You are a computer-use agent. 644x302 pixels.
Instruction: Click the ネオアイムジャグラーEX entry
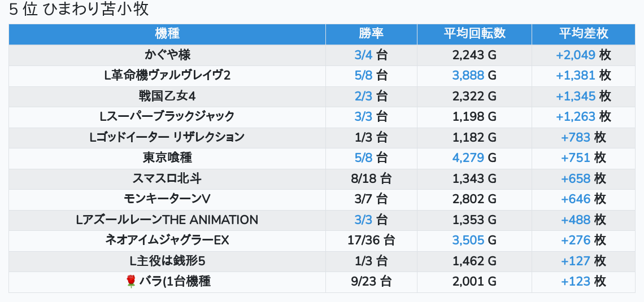[167, 240]
